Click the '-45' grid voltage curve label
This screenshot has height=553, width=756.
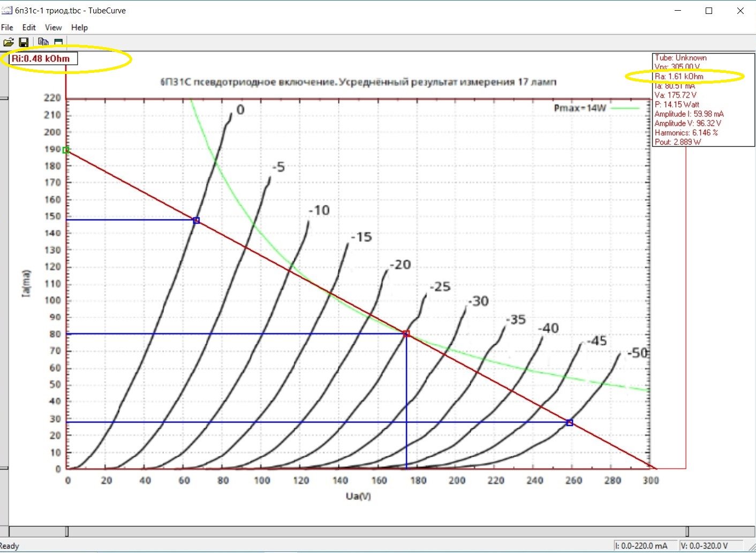coord(597,341)
